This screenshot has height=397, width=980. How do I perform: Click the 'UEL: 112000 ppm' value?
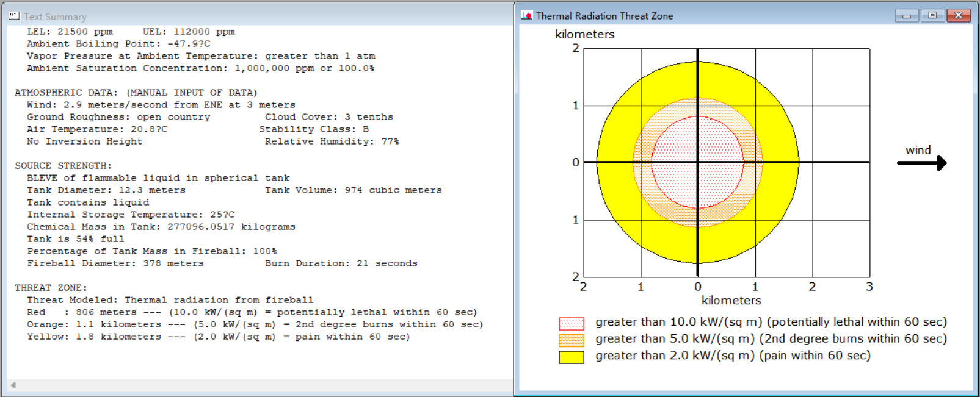pos(189,32)
